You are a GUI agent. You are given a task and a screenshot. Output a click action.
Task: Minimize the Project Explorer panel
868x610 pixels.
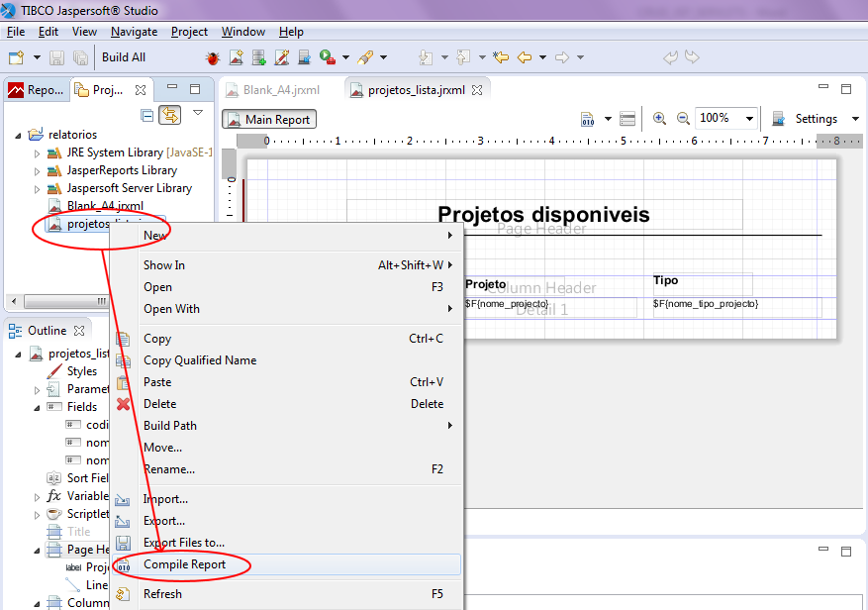[x=172, y=87]
